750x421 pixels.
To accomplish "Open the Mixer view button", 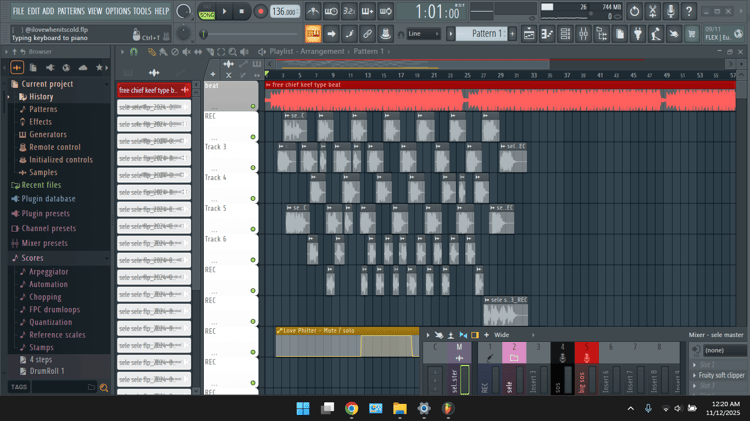I will click(584, 34).
